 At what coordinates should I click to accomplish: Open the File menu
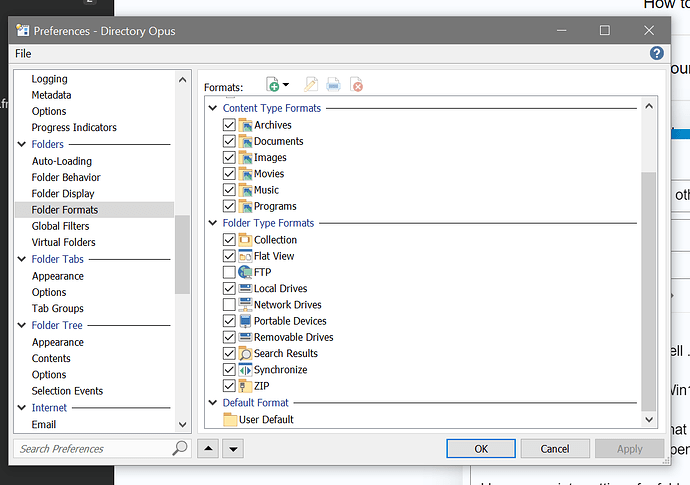click(x=23, y=54)
